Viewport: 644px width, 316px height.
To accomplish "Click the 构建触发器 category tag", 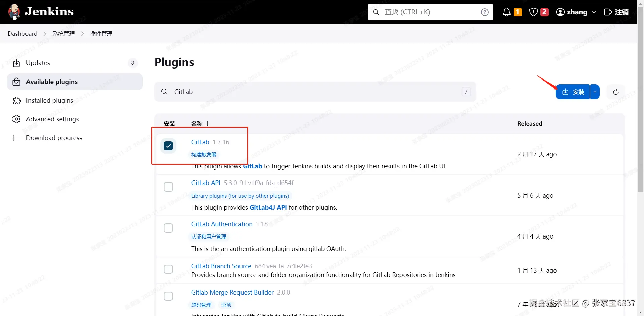I will point(204,154).
